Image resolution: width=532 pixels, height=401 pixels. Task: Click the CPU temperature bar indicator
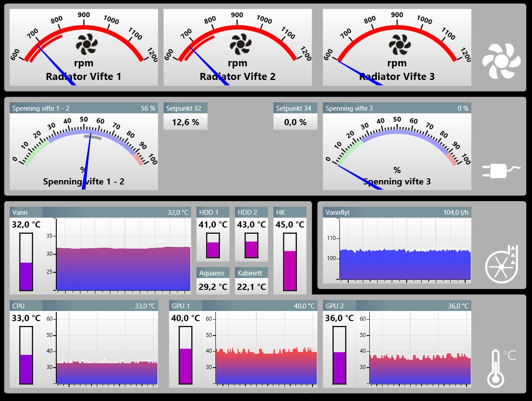click(x=26, y=355)
